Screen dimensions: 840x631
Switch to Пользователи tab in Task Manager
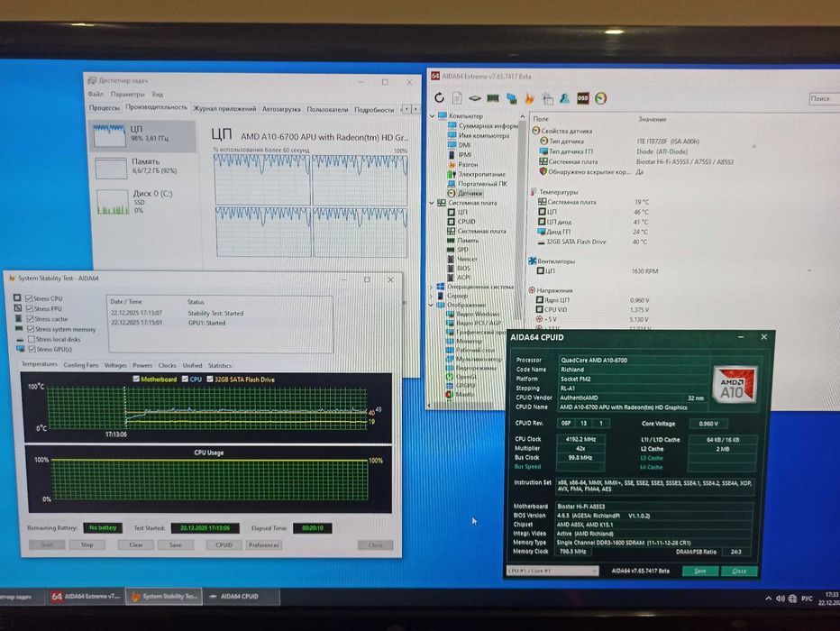pyautogui.click(x=327, y=110)
